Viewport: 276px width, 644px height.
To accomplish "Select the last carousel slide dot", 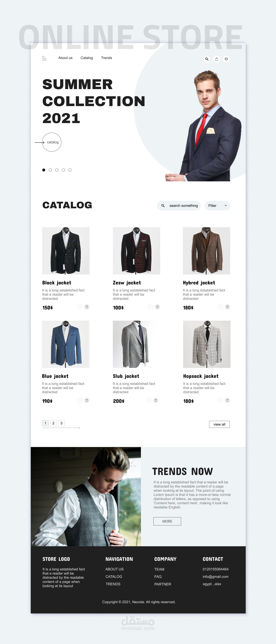I will (x=70, y=170).
